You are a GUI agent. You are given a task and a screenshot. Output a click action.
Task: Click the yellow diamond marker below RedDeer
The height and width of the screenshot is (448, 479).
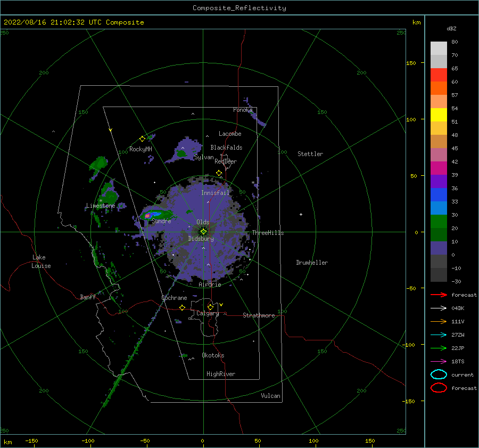coord(219,173)
